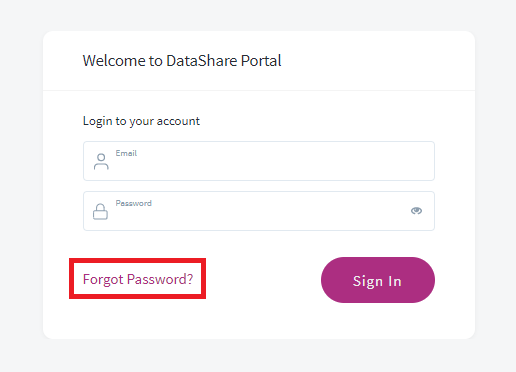
Task: Toggle password visibility with the eye icon
Action: (416, 211)
